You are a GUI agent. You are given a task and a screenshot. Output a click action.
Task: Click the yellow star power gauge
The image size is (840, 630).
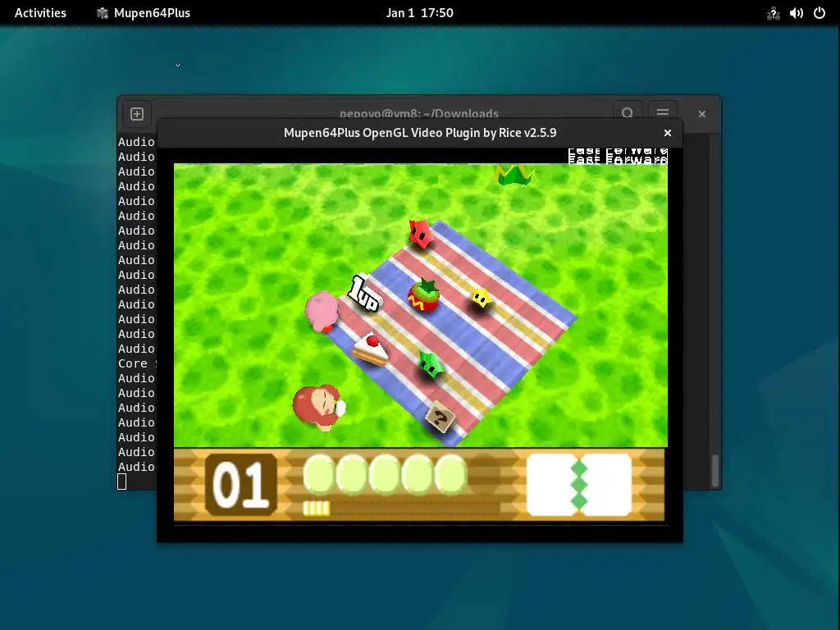pyautogui.click(x=316, y=508)
